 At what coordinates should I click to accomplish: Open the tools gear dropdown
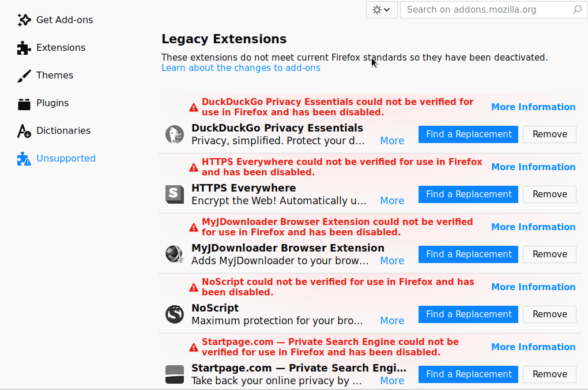[381, 10]
